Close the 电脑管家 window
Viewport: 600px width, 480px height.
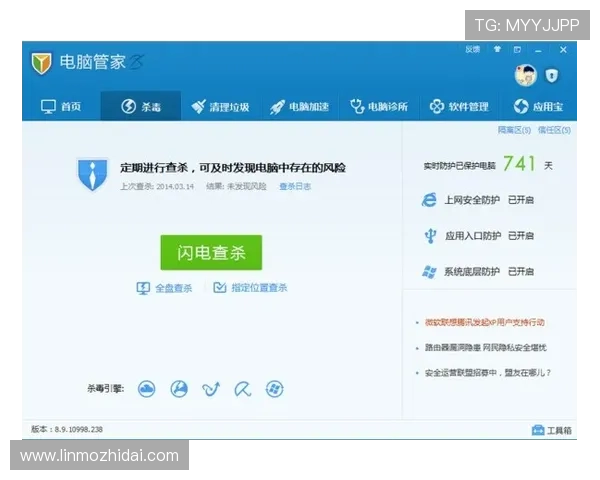click(x=563, y=50)
